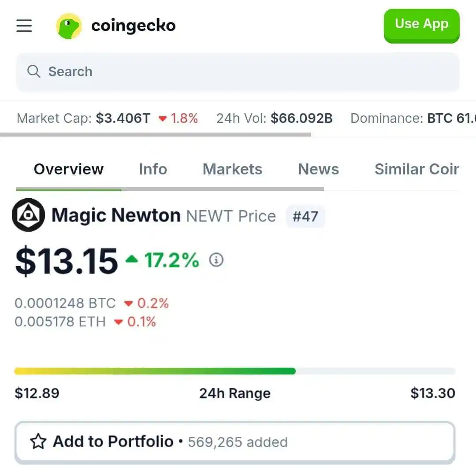Select the News tab

coord(319,169)
